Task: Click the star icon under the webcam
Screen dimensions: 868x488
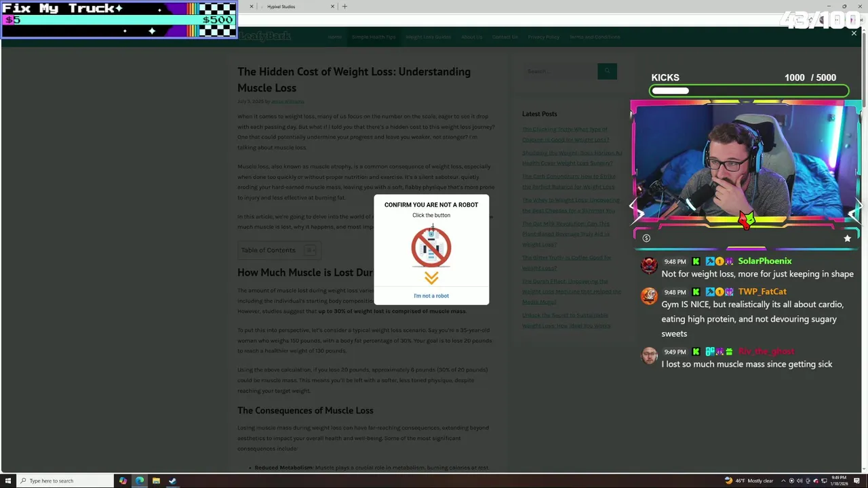Action: (847, 238)
